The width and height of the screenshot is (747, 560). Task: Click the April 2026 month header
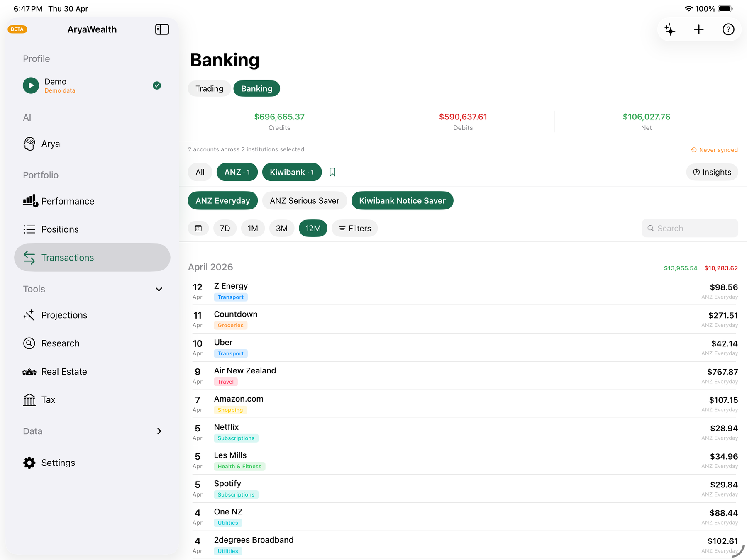click(210, 267)
